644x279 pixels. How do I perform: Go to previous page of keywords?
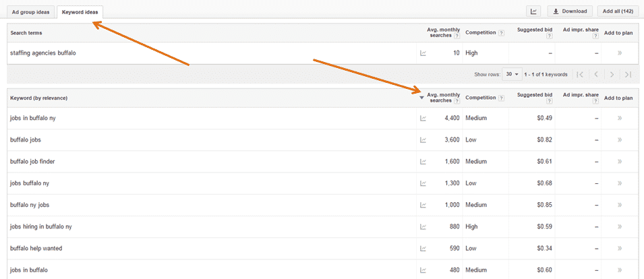(596, 74)
